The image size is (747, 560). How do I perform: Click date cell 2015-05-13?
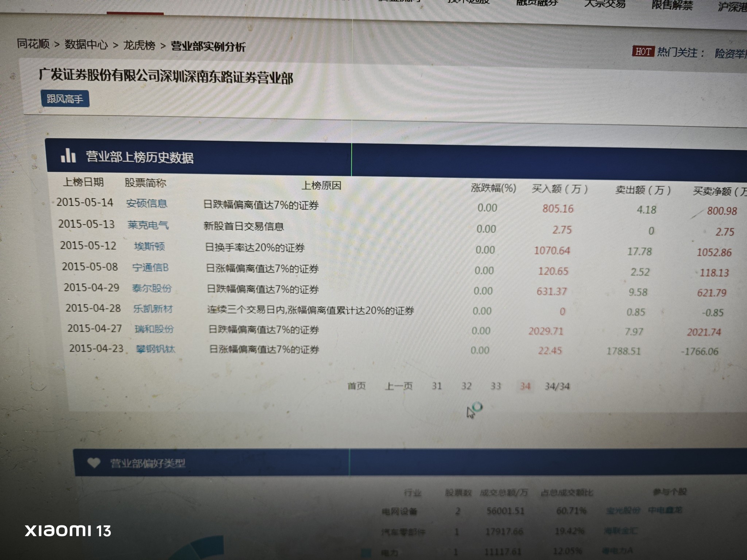pos(86,224)
